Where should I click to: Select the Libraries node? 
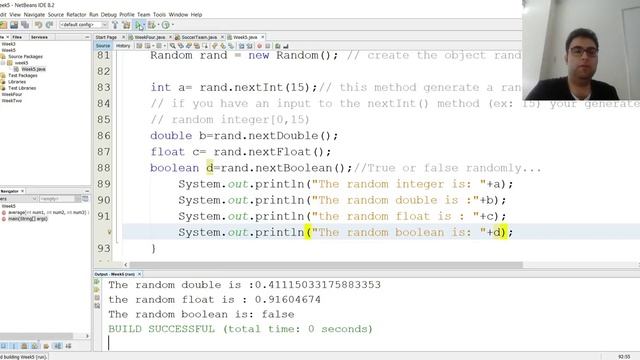[x=17, y=82]
